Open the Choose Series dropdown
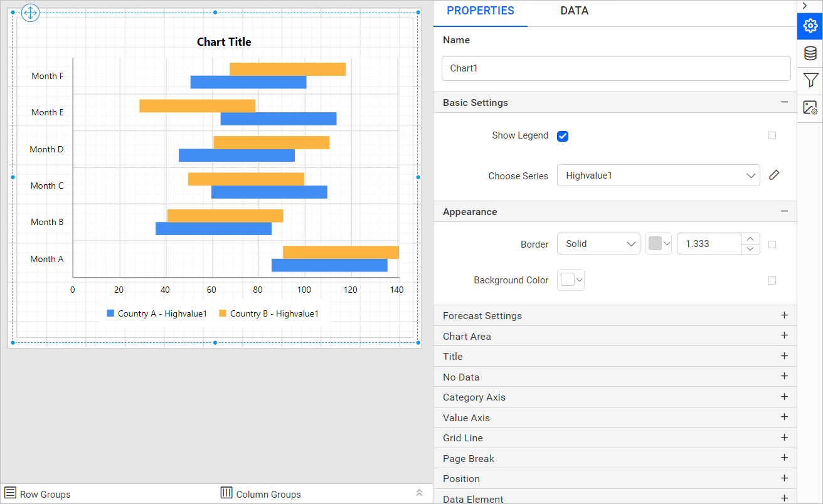This screenshot has width=823, height=504. click(x=658, y=176)
